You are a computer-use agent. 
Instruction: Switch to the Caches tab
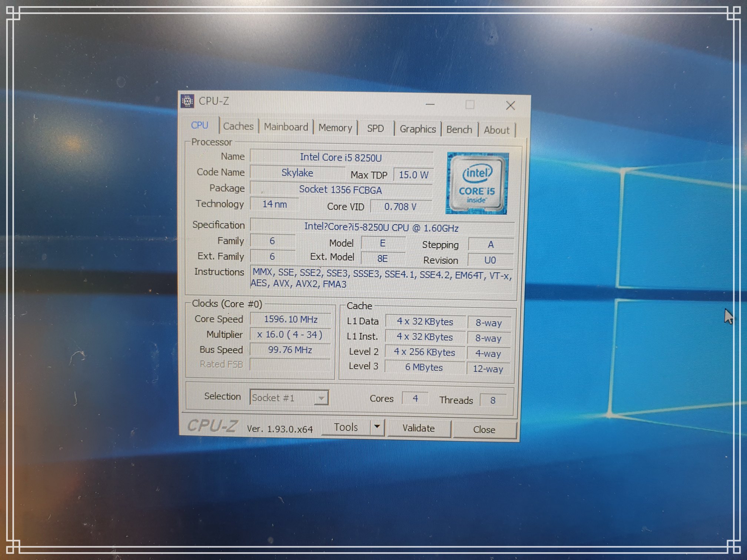[238, 127]
